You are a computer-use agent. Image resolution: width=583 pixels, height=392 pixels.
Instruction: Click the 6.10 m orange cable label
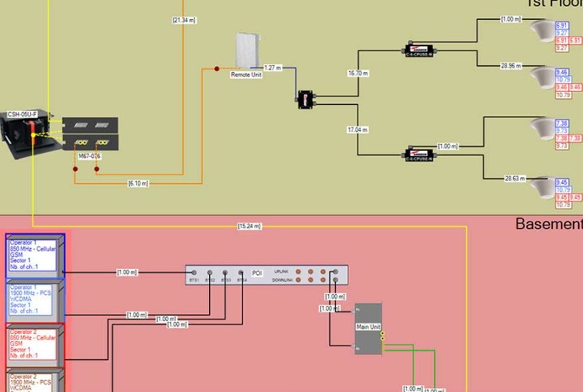[138, 183]
